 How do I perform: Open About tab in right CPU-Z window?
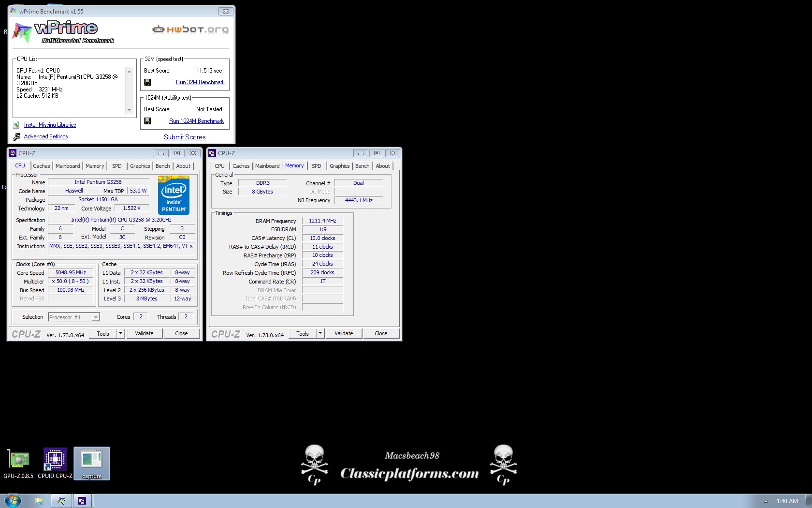coord(383,166)
